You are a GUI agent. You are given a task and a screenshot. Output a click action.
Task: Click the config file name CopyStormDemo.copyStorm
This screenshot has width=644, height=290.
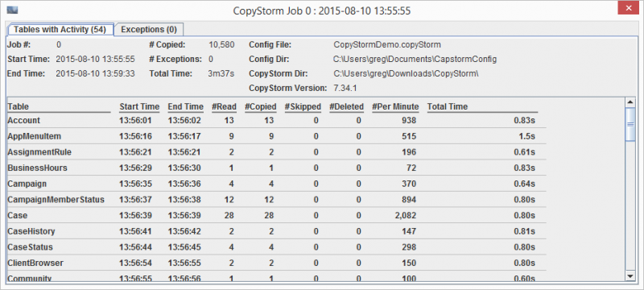[387, 45]
